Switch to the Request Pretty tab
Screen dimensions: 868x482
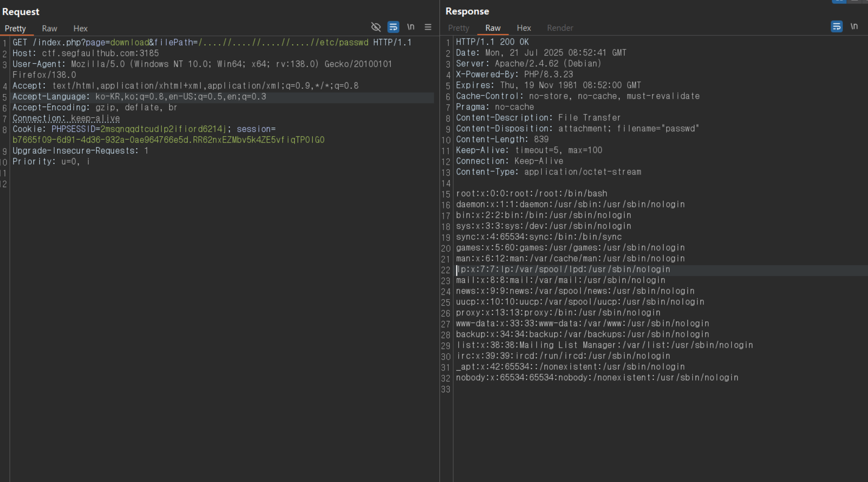[x=16, y=29]
